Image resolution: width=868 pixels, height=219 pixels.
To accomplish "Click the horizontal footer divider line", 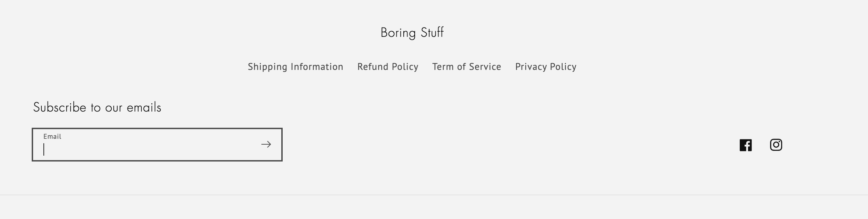I will (434, 195).
